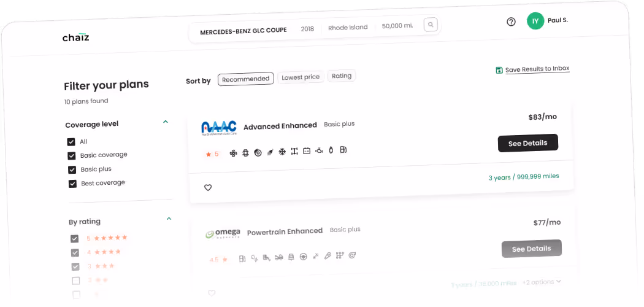
Task: Collapse the Coverage level filter section
Action: pyautogui.click(x=166, y=121)
